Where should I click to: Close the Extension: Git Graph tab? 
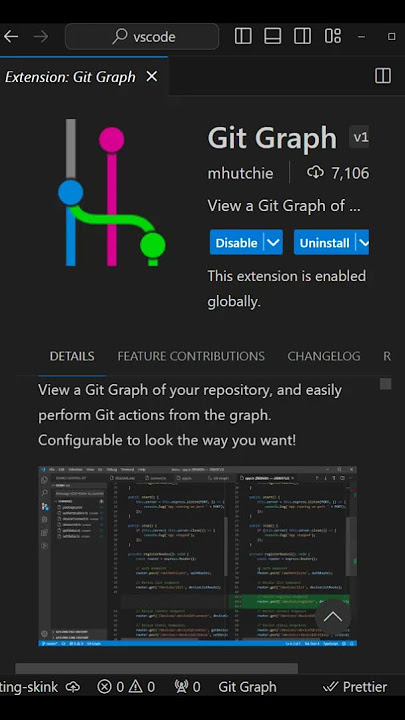pyautogui.click(x=152, y=76)
